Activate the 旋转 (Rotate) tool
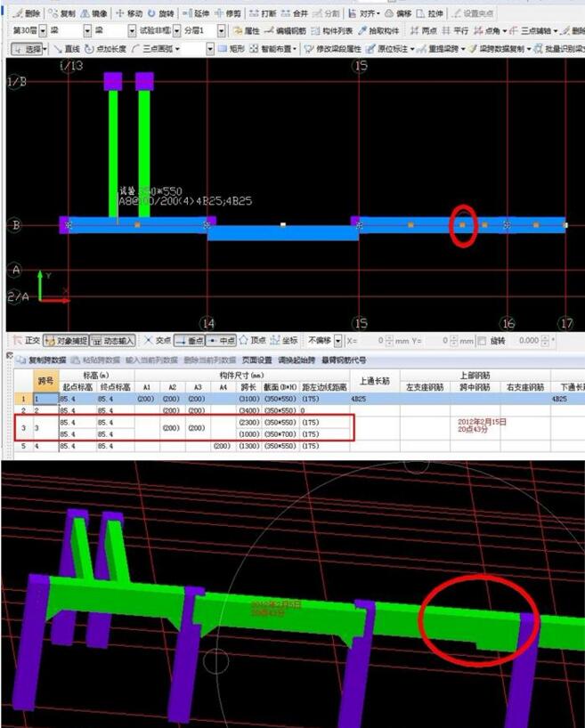 162,14
